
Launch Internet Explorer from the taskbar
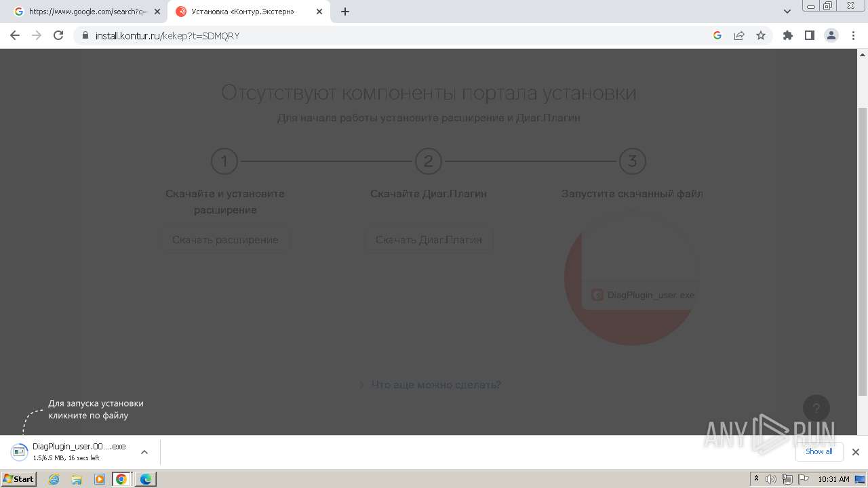(x=54, y=479)
